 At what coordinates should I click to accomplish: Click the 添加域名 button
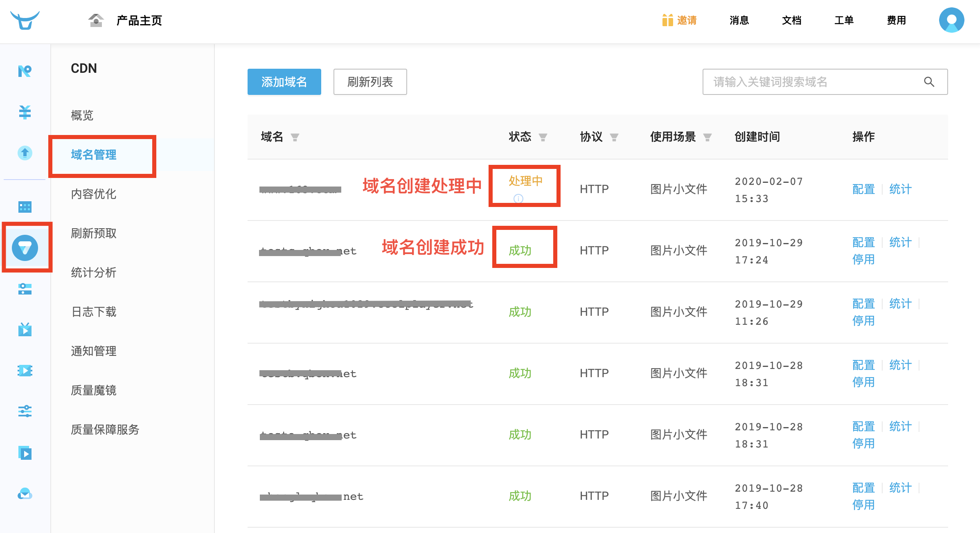click(x=284, y=82)
